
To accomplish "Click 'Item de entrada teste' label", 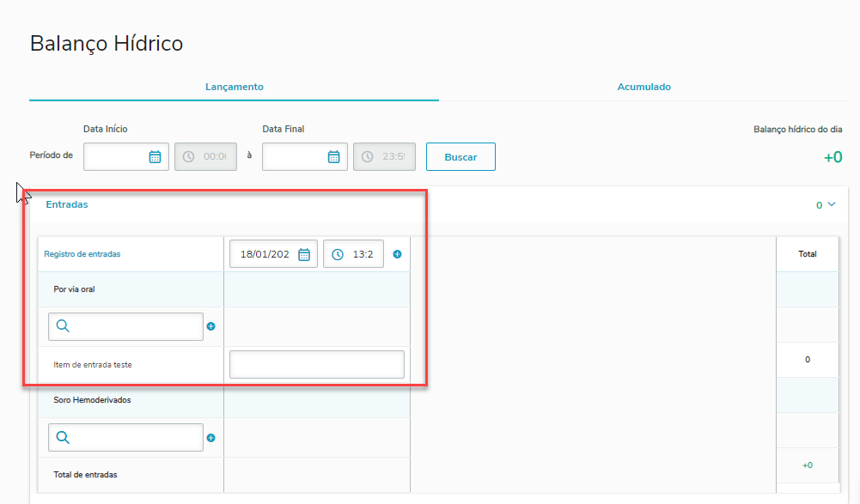I will tap(93, 365).
